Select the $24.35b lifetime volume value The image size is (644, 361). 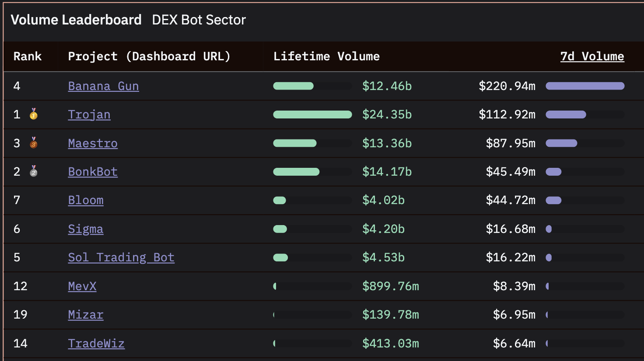pyautogui.click(x=387, y=115)
